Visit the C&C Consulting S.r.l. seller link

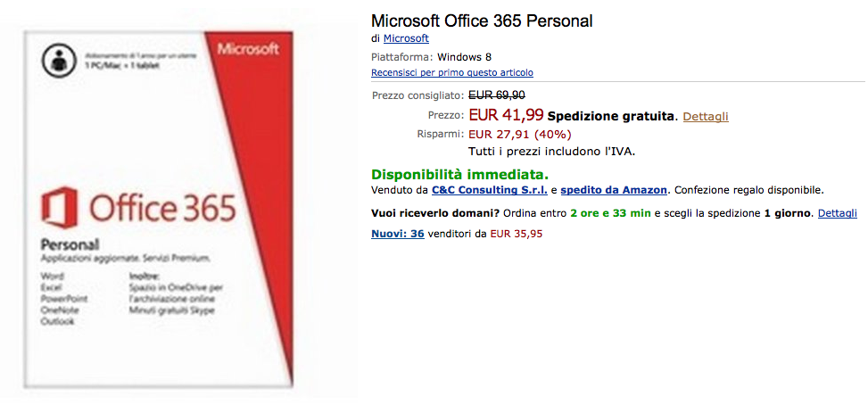tap(489, 190)
